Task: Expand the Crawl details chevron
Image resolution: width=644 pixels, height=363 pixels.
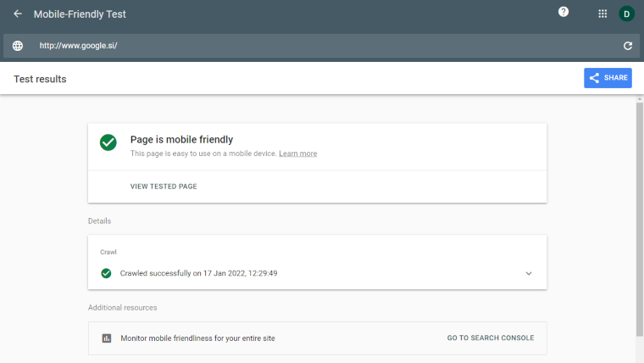Action: pos(529,273)
